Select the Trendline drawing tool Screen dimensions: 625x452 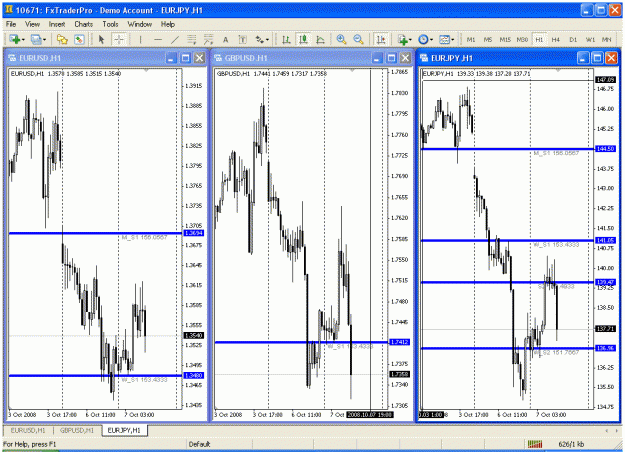[x=175, y=39]
